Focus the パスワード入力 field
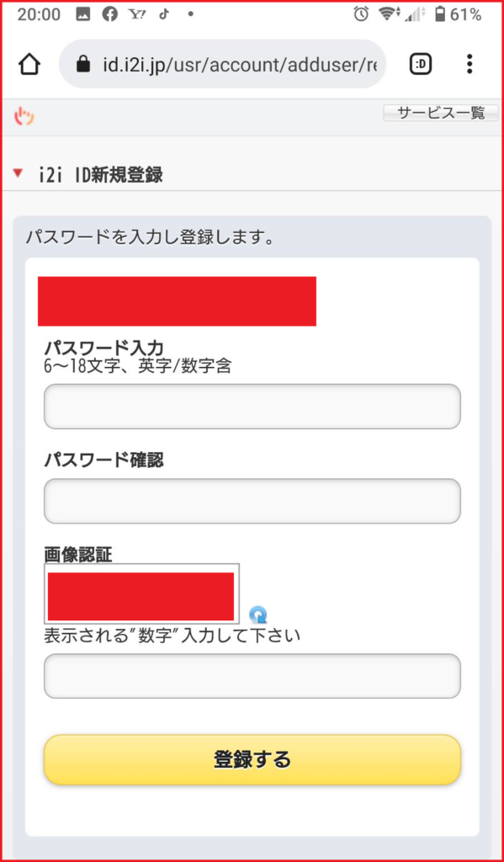The height and width of the screenshot is (862, 504). pyautogui.click(x=252, y=407)
